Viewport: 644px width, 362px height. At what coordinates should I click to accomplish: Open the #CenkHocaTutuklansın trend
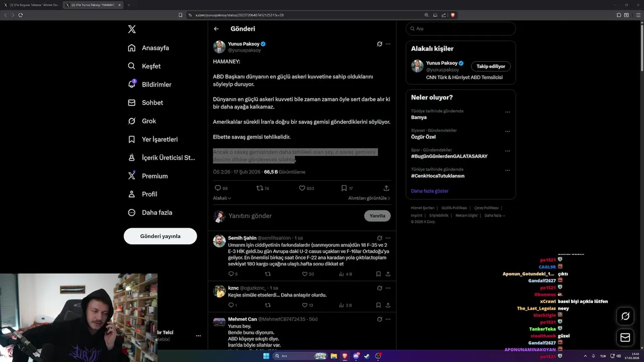[438, 176]
